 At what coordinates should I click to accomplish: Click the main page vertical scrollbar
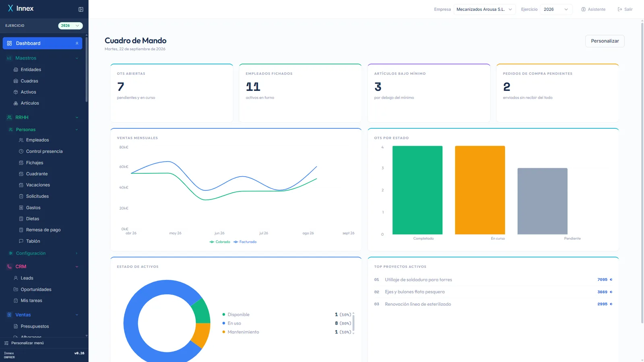(642, 173)
